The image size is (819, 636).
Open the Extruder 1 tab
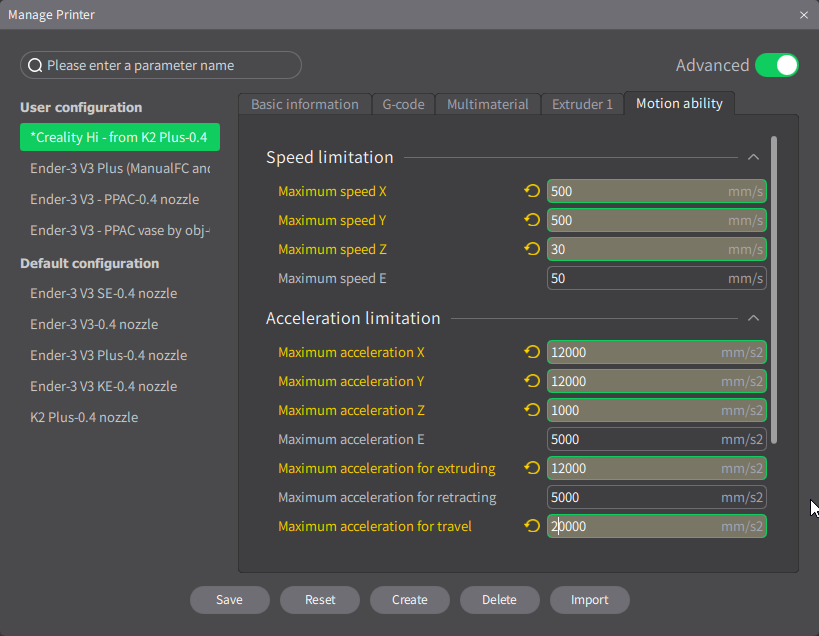tap(582, 104)
